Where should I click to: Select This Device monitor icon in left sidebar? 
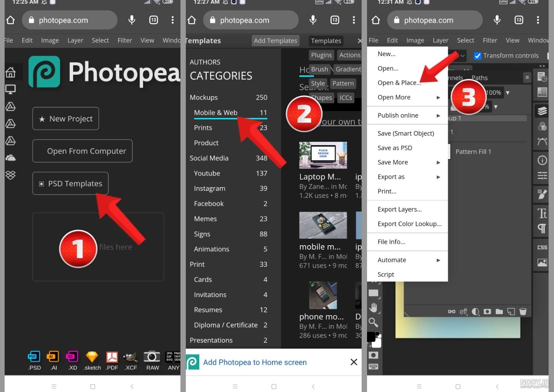pyautogui.click(x=10, y=90)
